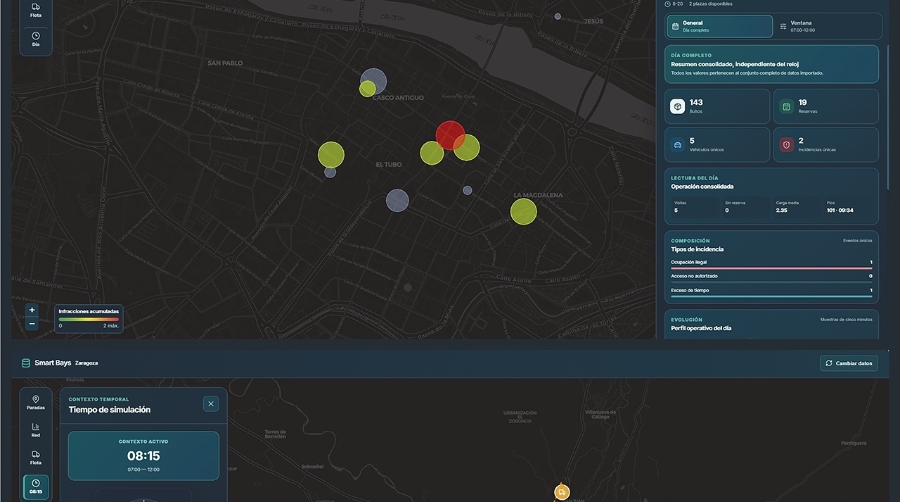The width and height of the screenshot is (900, 502).
Task: Click the Zaragoza label beside Smart Bays
Action: click(x=86, y=363)
